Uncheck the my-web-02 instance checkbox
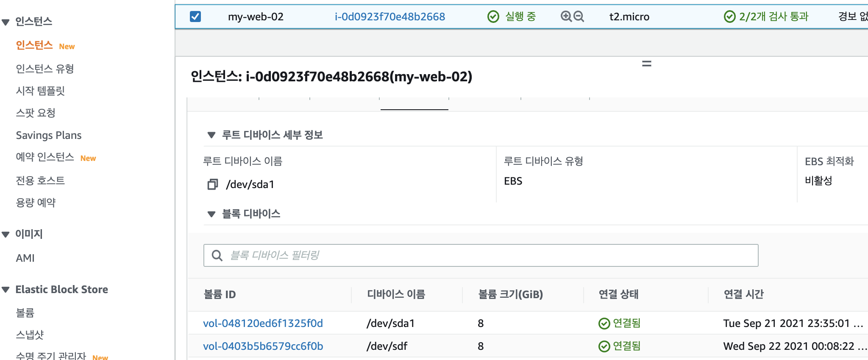Image resolution: width=868 pixels, height=360 pixels. pyautogui.click(x=195, y=17)
